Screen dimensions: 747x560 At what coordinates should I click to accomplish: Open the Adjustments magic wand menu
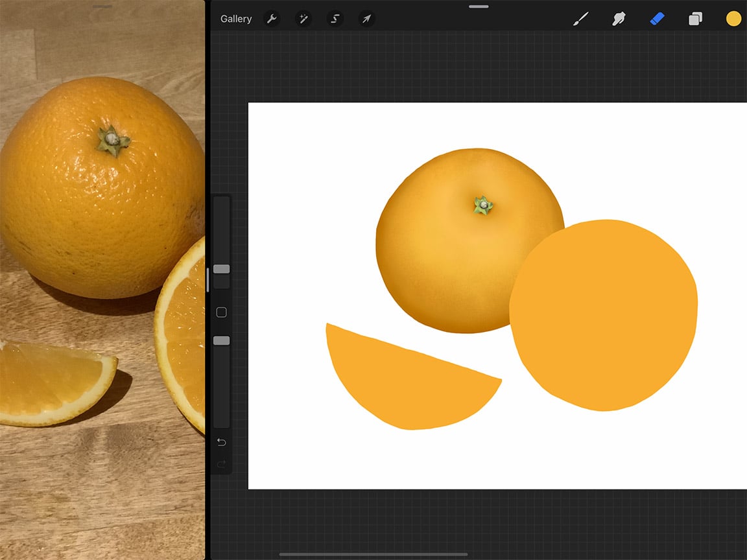click(x=303, y=19)
